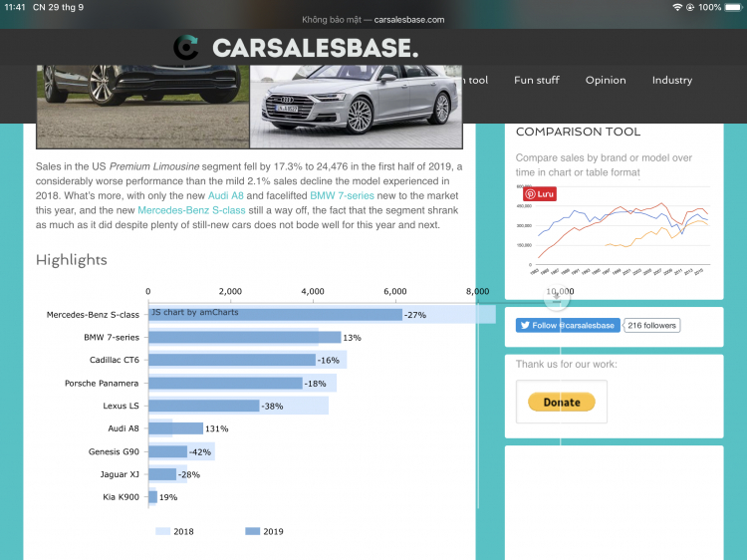747x560 pixels.
Task: Click the Audi A8 2019 bar
Action: [175, 428]
